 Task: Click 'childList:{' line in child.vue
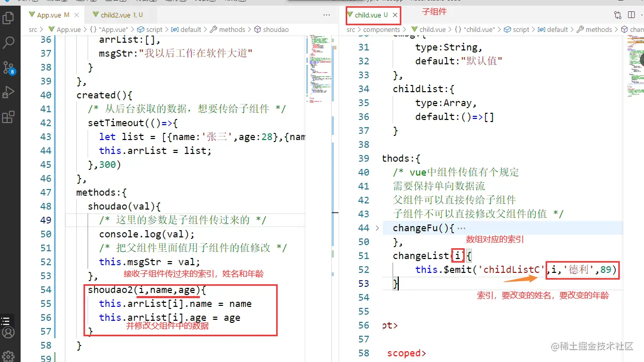pos(423,89)
